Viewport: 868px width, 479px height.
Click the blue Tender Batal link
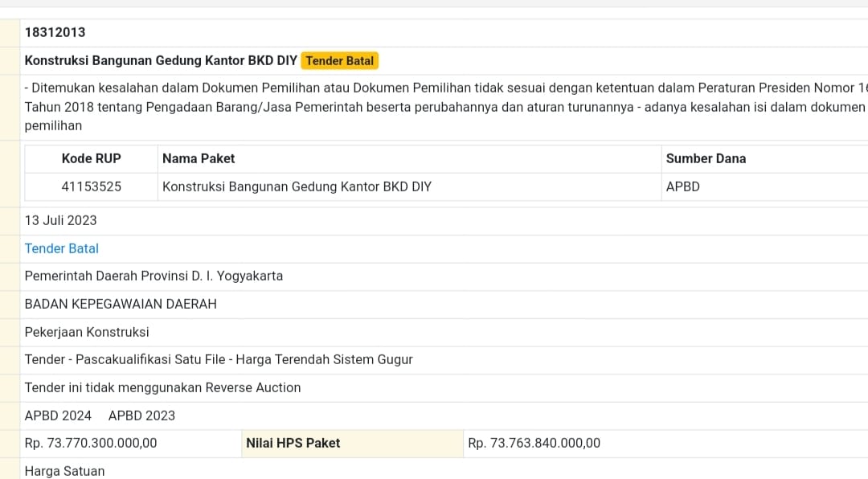(62, 248)
